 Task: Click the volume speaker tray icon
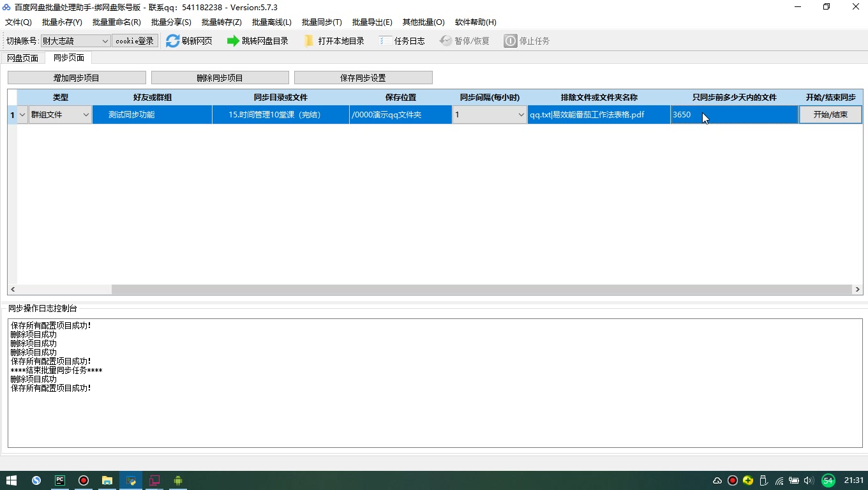[x=809, y=480]
